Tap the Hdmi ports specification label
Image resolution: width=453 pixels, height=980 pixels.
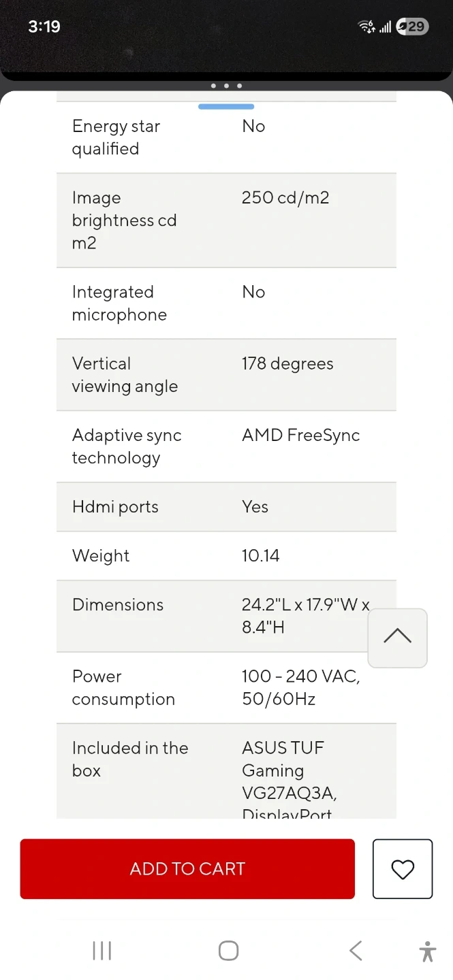click(115, 507)
